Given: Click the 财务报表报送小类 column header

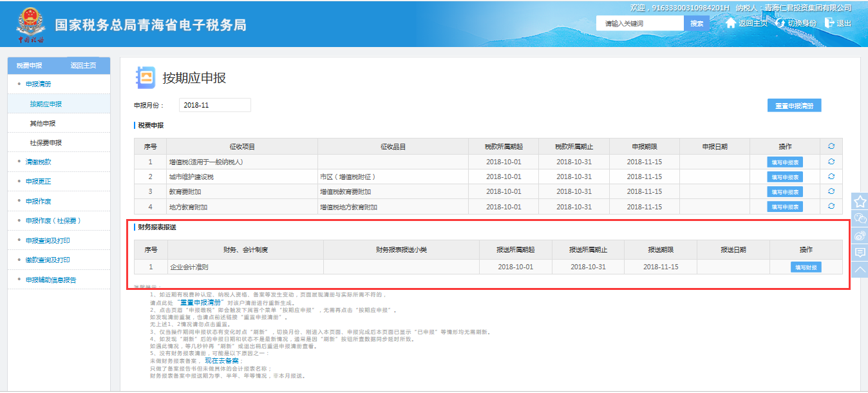Looking at the screenshot, I should click(x=401, y=249).
